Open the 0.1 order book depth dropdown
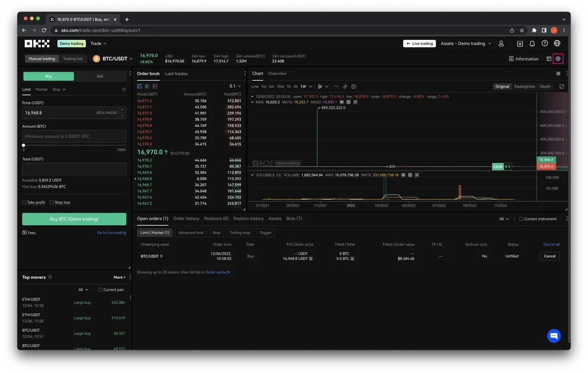 (x=235, y=86)
